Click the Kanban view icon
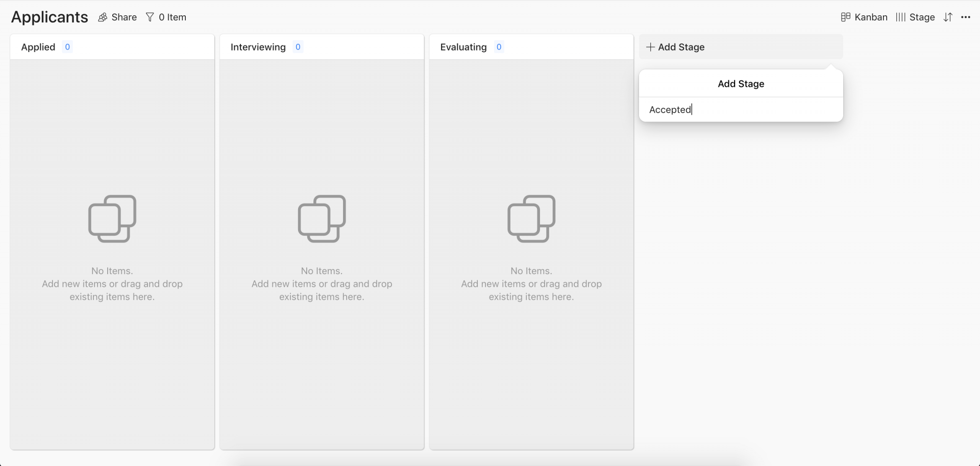Screen dimensions: 980x466 coord(845,17)
